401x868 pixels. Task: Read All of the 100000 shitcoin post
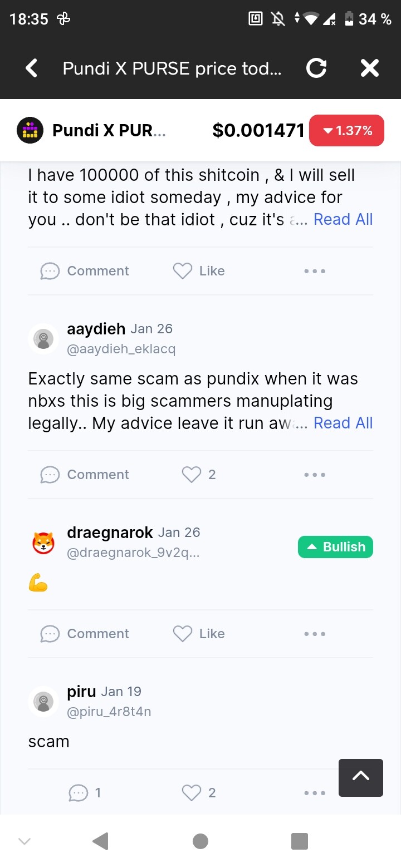tap(343, 219)
